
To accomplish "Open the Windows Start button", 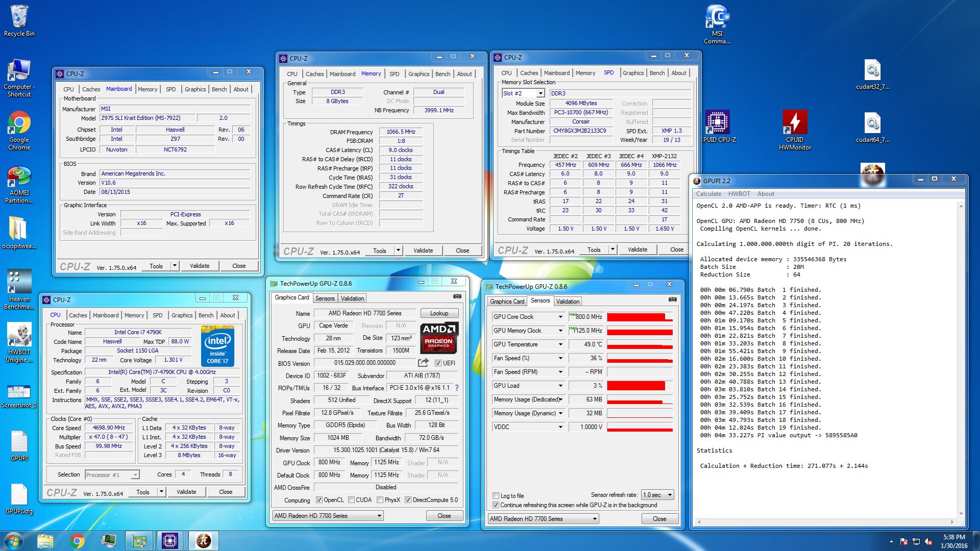I will click(x=13, y=541).
